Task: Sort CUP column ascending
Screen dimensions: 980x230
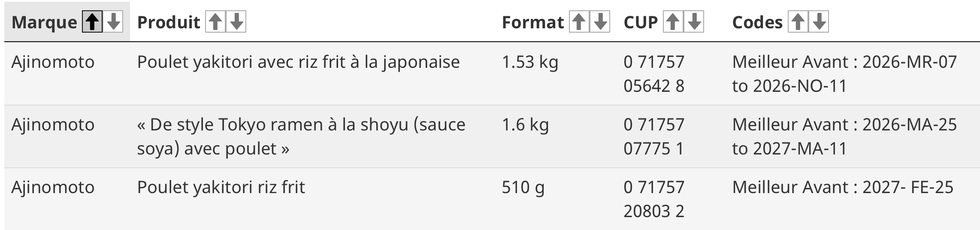Action: (673, 22)
